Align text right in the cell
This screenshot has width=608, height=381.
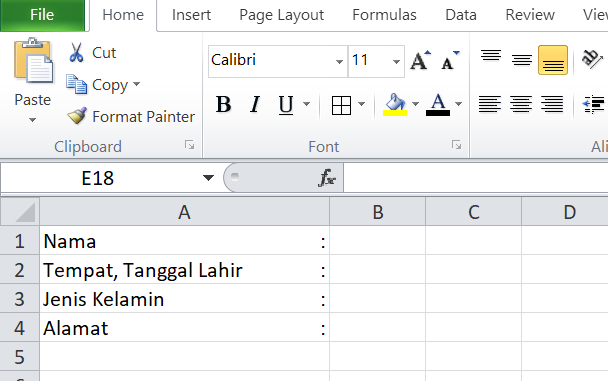(x=552, y=104)
